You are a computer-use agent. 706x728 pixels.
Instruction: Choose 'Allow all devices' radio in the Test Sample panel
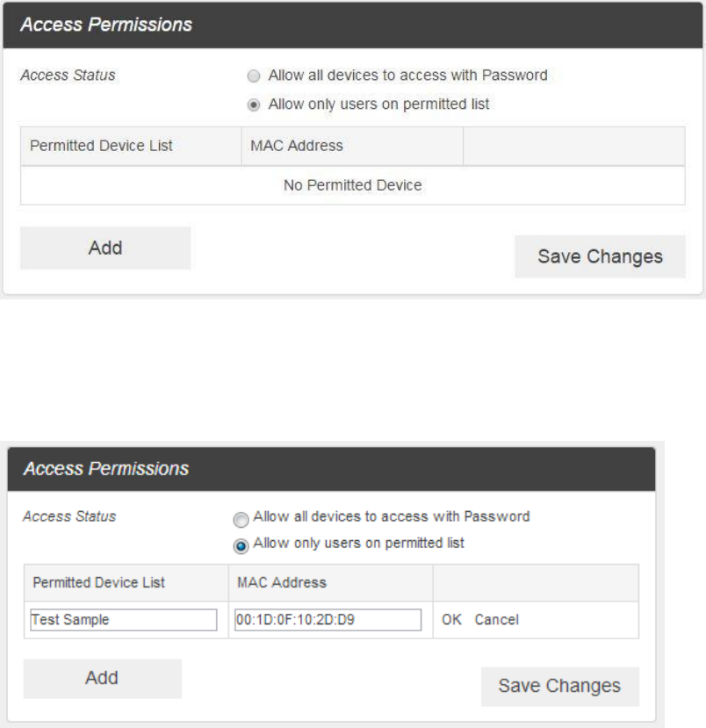pos(241,517)
